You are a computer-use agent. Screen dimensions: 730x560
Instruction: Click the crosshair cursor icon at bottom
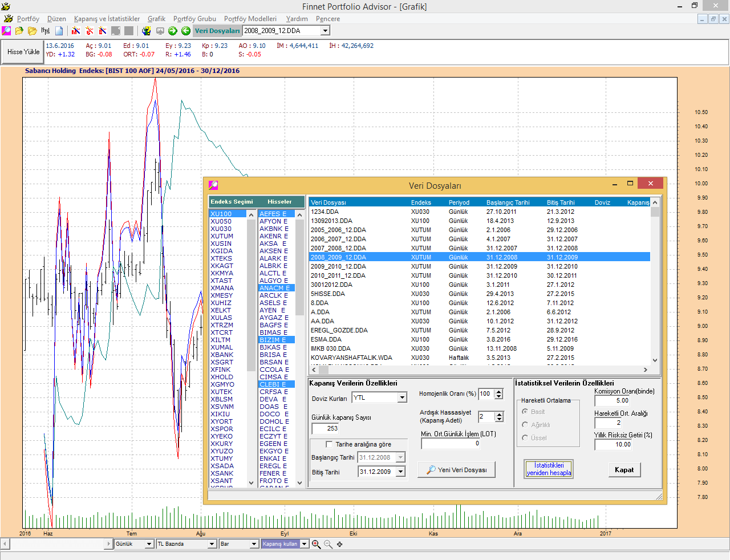[339, 544]
